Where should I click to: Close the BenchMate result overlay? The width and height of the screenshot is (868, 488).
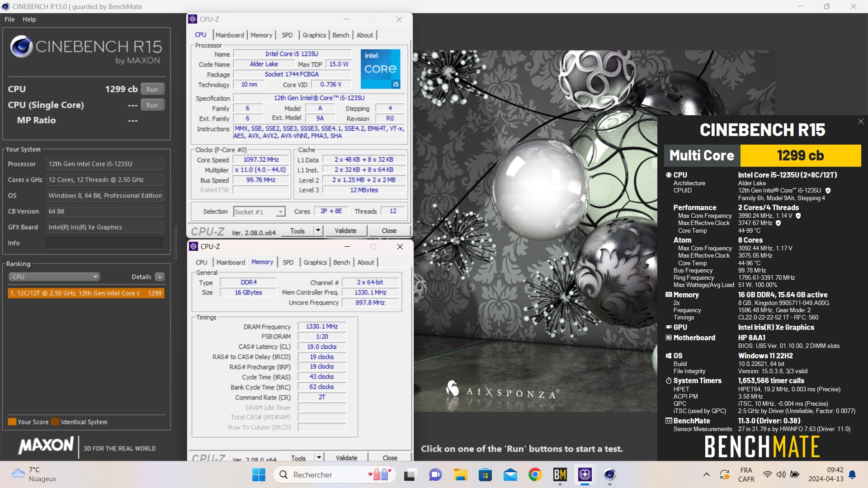pos(861,122)
